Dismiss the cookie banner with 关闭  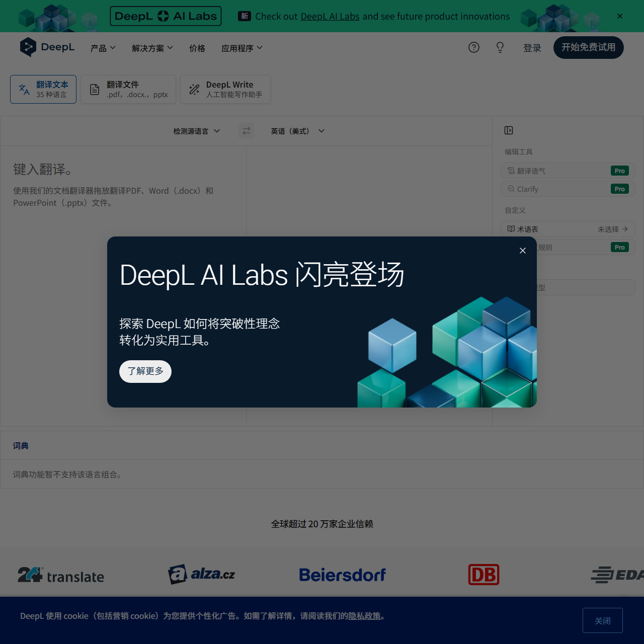click(602, 620)
